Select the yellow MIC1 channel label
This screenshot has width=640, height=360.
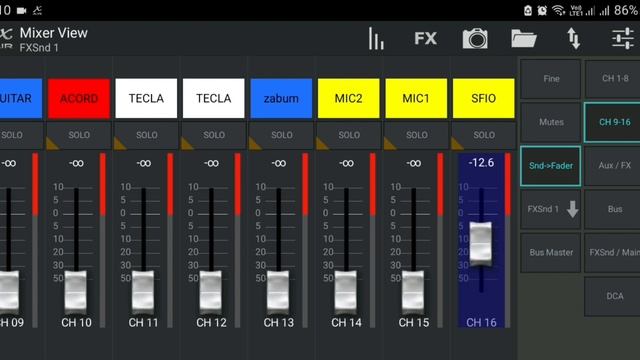[416, 98]
